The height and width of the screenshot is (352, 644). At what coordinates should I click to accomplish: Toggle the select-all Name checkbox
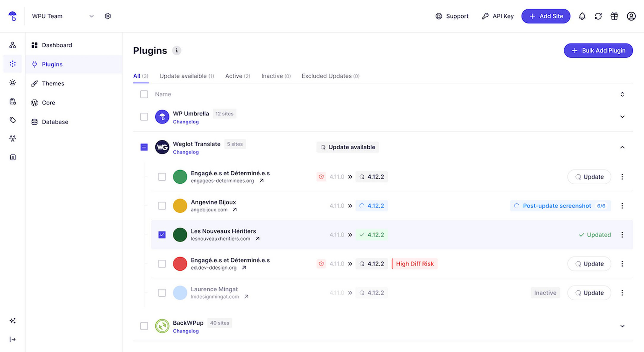tap(144, 94)
